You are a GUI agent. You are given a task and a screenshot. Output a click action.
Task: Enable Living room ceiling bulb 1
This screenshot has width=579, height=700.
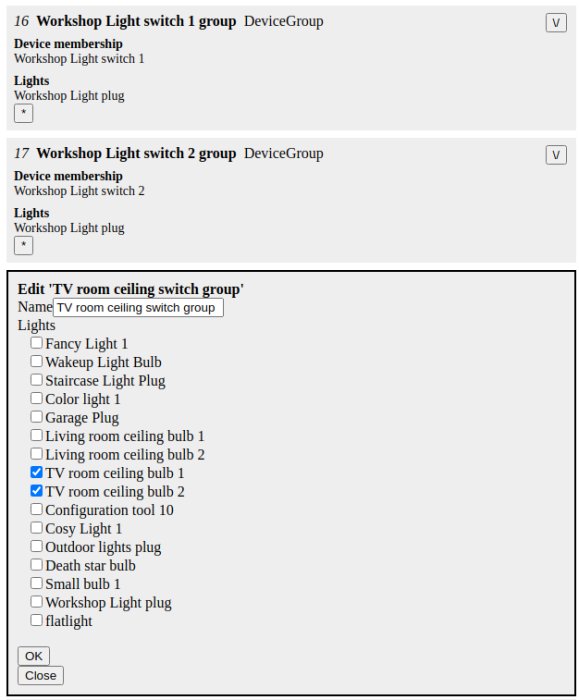tap(36, 435)
